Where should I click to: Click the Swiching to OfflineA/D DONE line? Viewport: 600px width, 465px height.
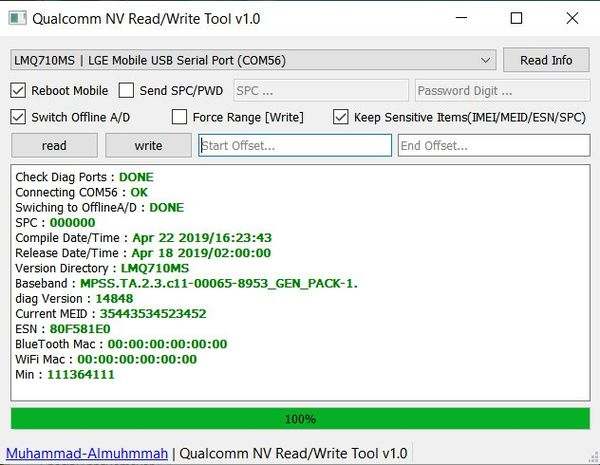(99, 207)
